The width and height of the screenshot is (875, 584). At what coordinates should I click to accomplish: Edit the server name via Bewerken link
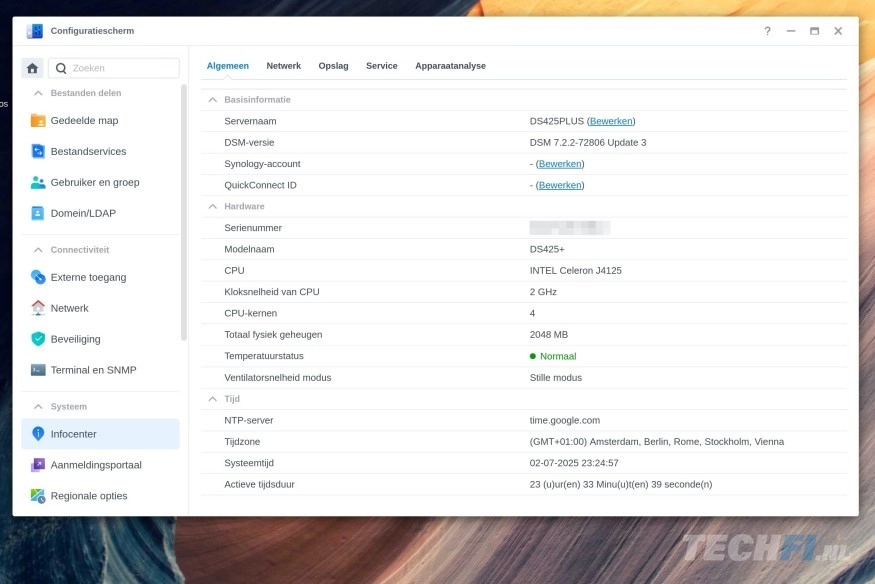(x=611, y=121)
